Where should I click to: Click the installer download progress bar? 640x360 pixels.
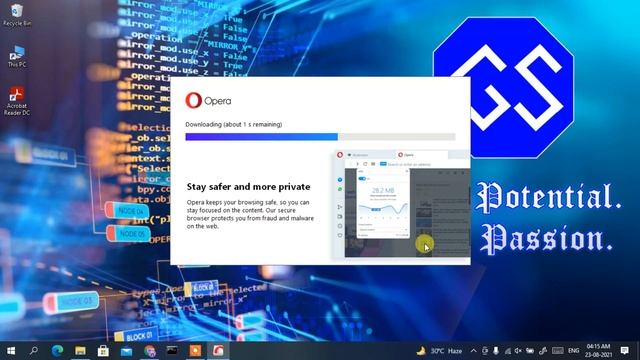click(320, 137)
